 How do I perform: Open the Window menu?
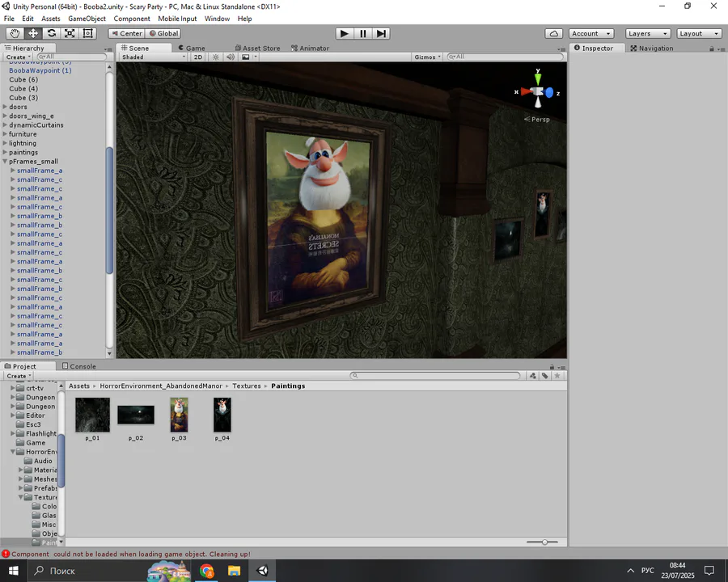point(218,19)
